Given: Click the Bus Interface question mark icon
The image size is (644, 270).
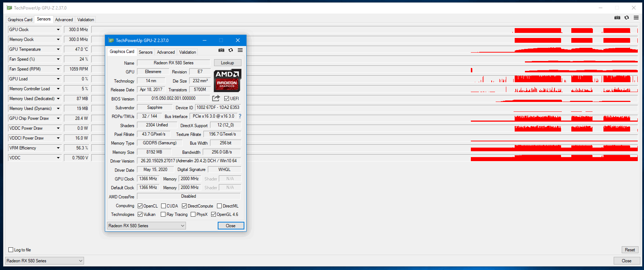Looking at the screenshot, I should click(240, 116).
